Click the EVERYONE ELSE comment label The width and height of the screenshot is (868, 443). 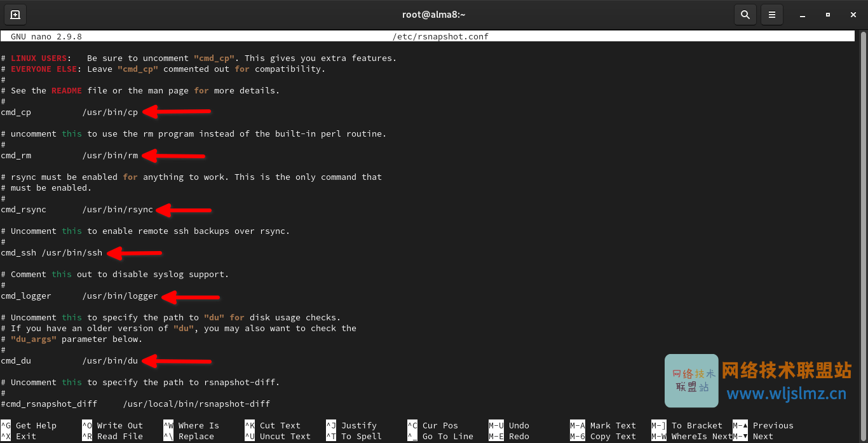pyautogui.click(x=44, y=69)
